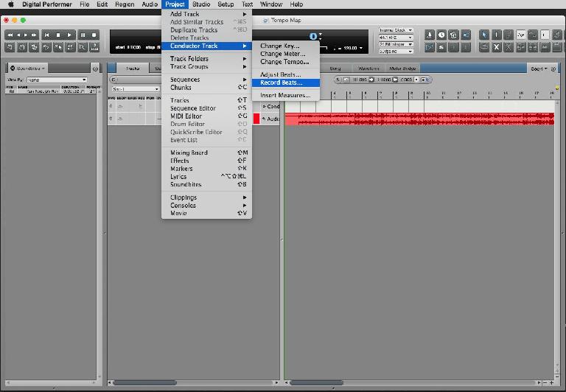This screenshot has height=392, width=566.
Task: Switch to the Meter Bridge tab
Action: [402, 69]
